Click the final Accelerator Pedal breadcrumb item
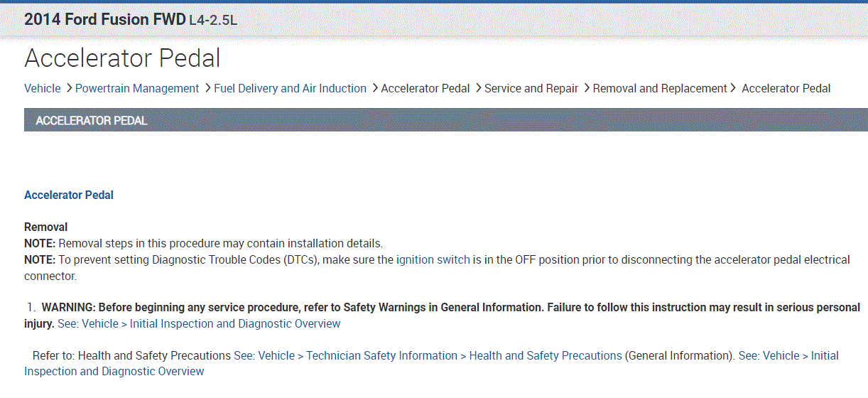The image size is (868, 398). tap(786, 88)
